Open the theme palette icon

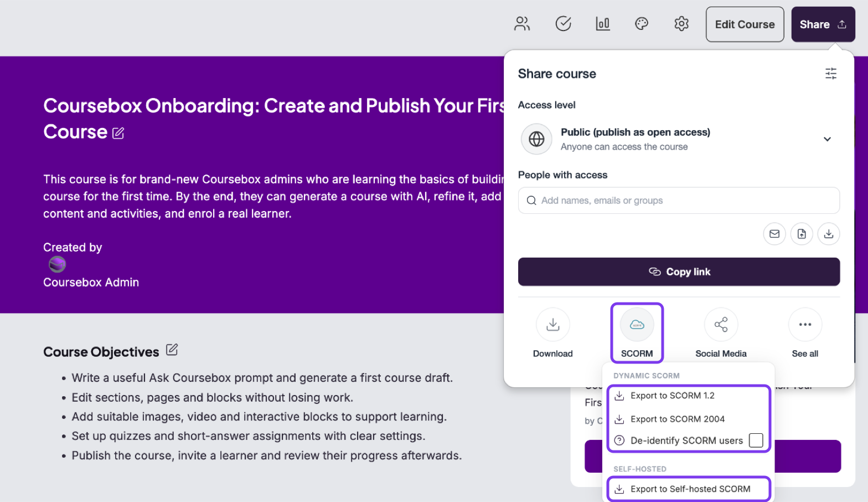[642, 24]
